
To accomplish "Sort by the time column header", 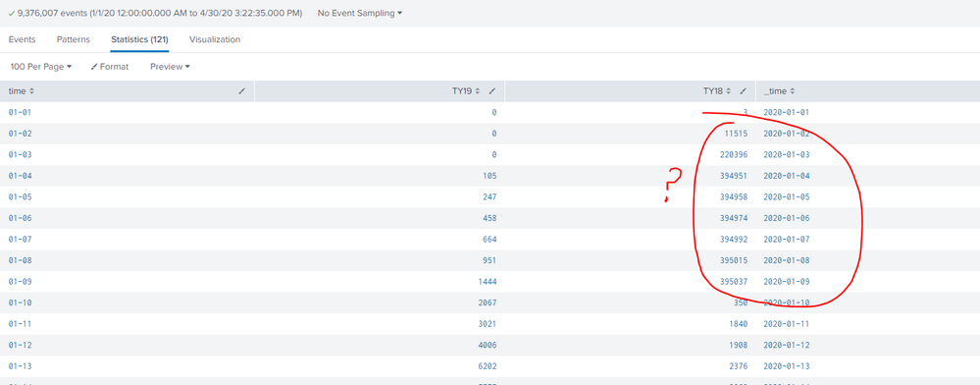I will tap(22, 91).
